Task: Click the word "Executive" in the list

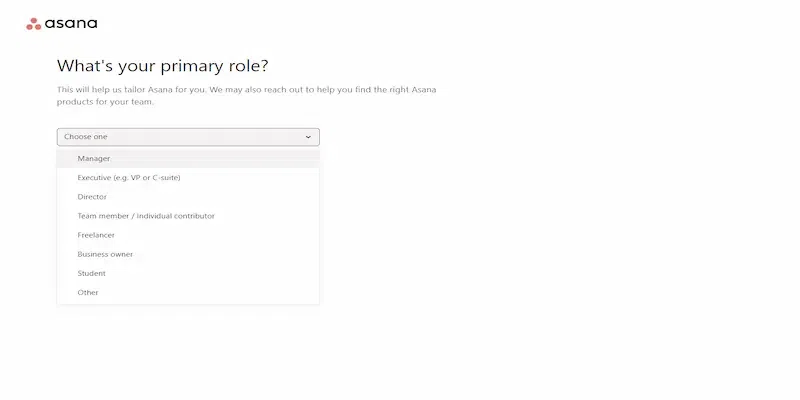Action: [97, 178]
